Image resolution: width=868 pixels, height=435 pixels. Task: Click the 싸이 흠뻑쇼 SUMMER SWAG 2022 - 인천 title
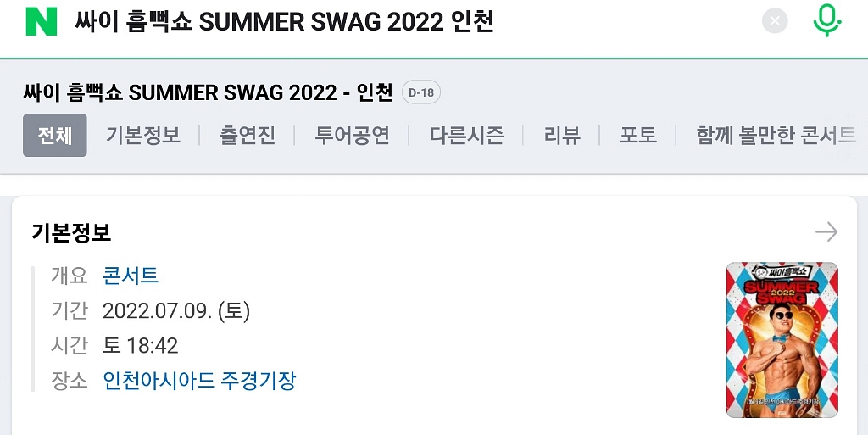pos(209,92)
